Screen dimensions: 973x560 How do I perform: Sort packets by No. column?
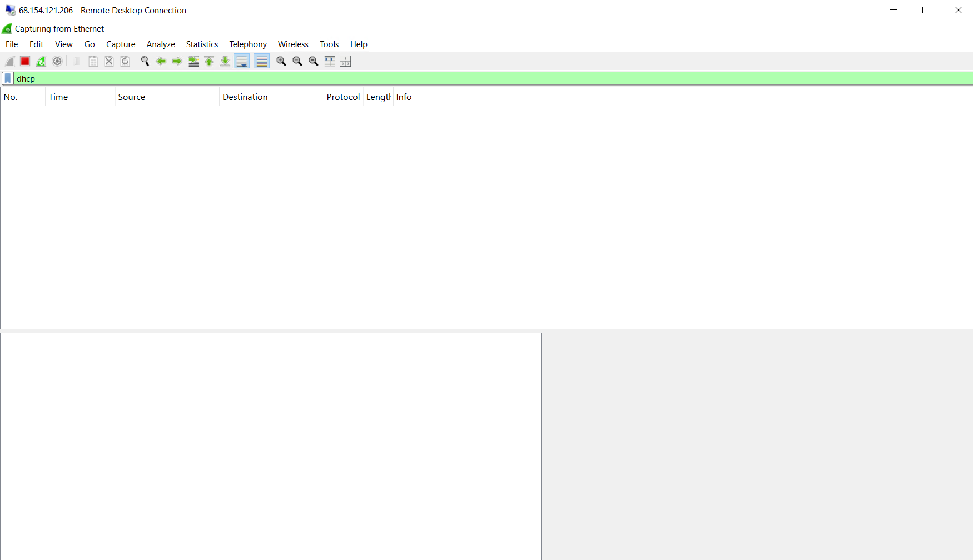click(x=23, y=97)
